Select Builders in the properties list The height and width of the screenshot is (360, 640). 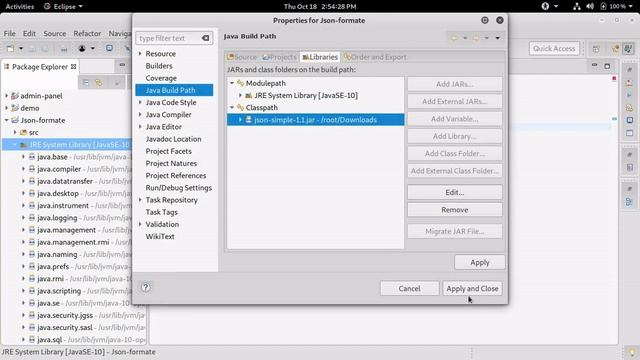(159, 66)
